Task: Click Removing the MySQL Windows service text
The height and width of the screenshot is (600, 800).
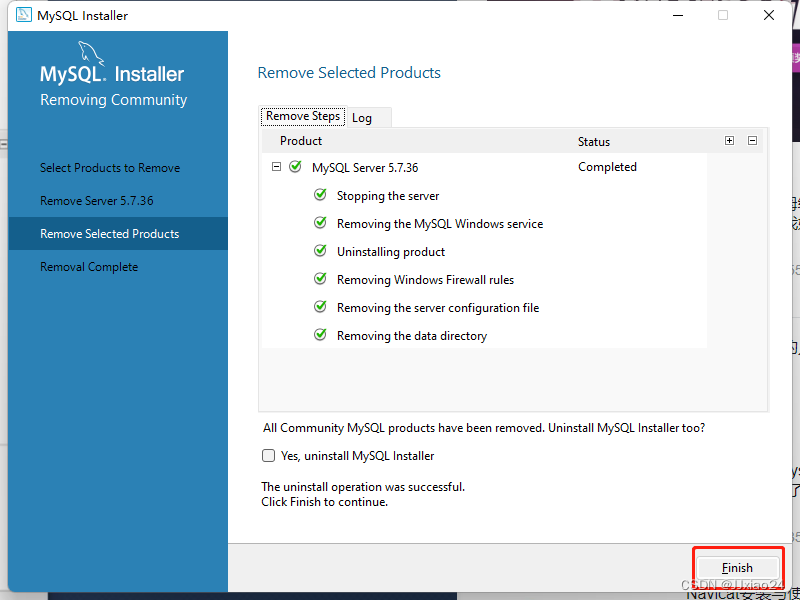Action: (x=440, y=224)
